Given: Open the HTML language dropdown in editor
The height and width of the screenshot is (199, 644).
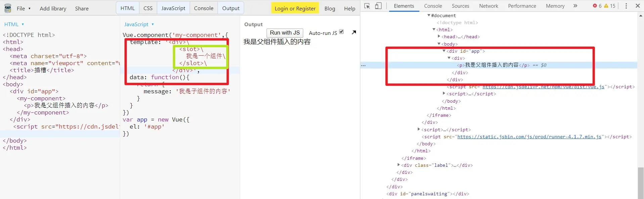Looking at the screenshot, I should point(14,24).
